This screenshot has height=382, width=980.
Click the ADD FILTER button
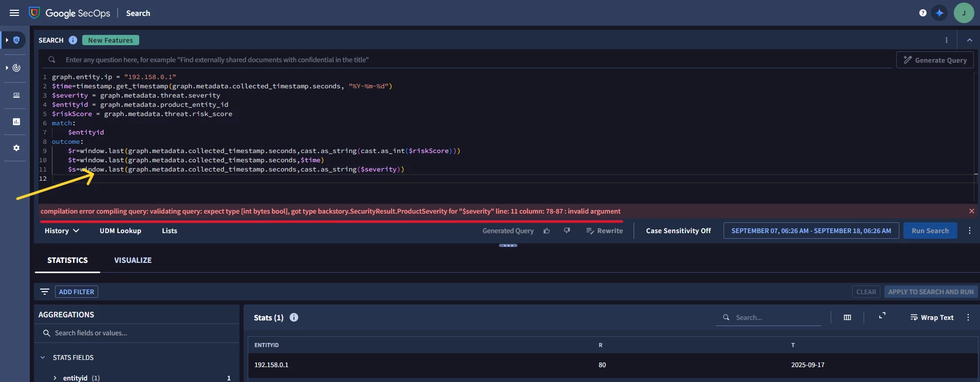[x=77, y=292]
